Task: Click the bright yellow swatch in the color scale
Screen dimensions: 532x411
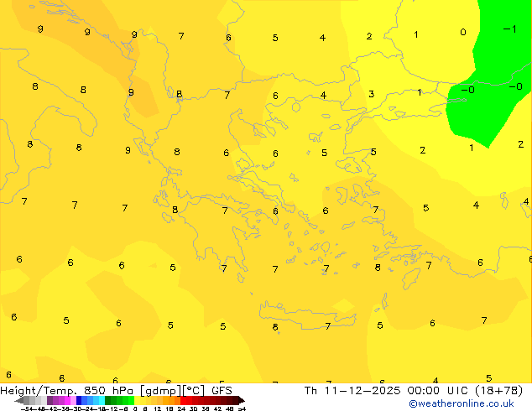Action: (x=137, y=400)
